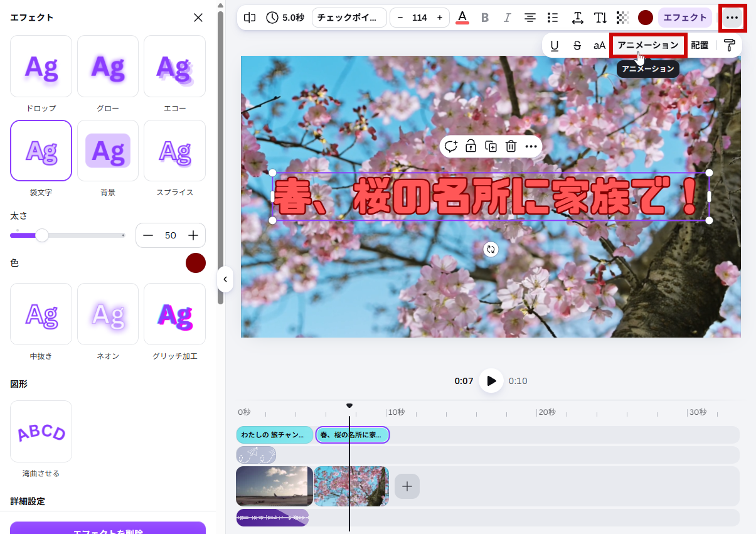Click the 太さ value field showing 50
Viewport: 756px width, 534px height.
tap(171, 235)
